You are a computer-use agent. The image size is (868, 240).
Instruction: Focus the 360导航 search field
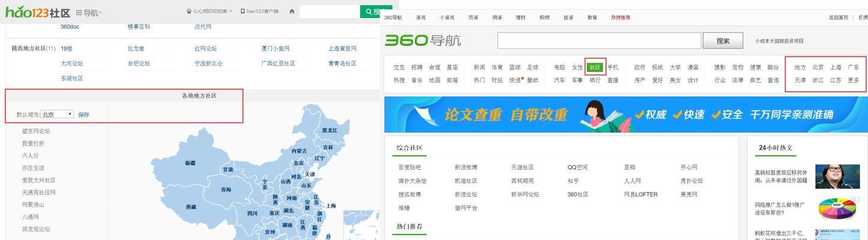point(599,40)
